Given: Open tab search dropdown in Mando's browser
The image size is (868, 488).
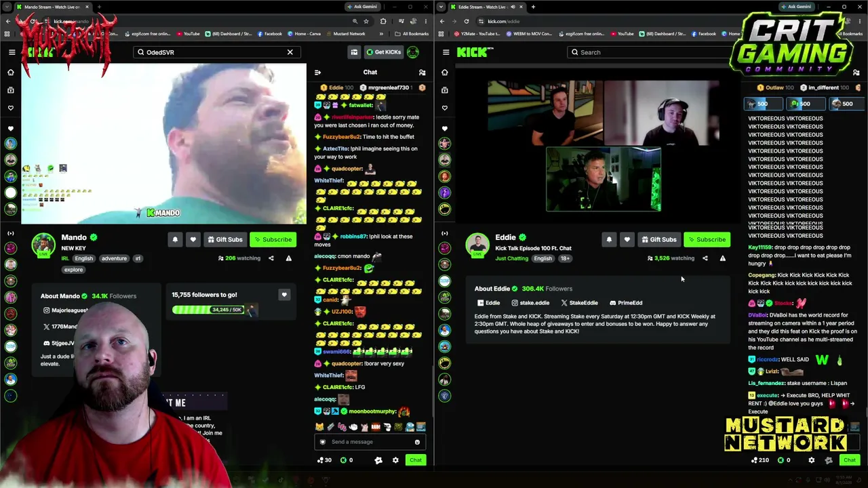Looking at the screenshot, I should [8, 7].
